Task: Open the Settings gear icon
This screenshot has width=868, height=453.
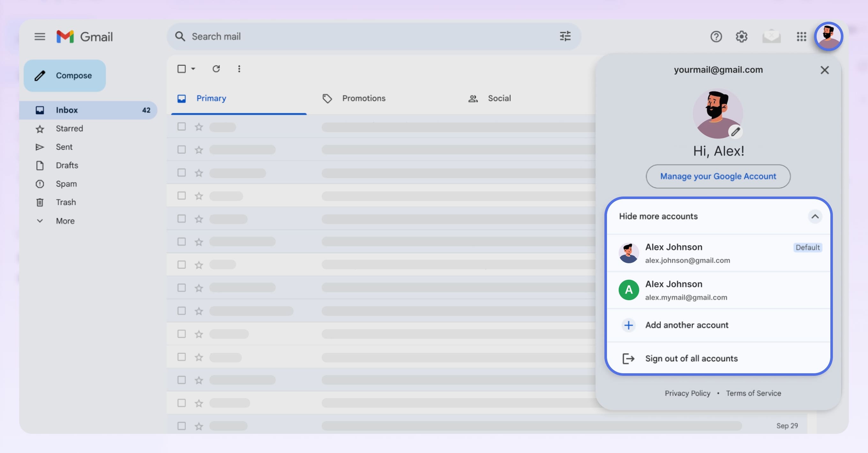Action: tap(741, 37)
